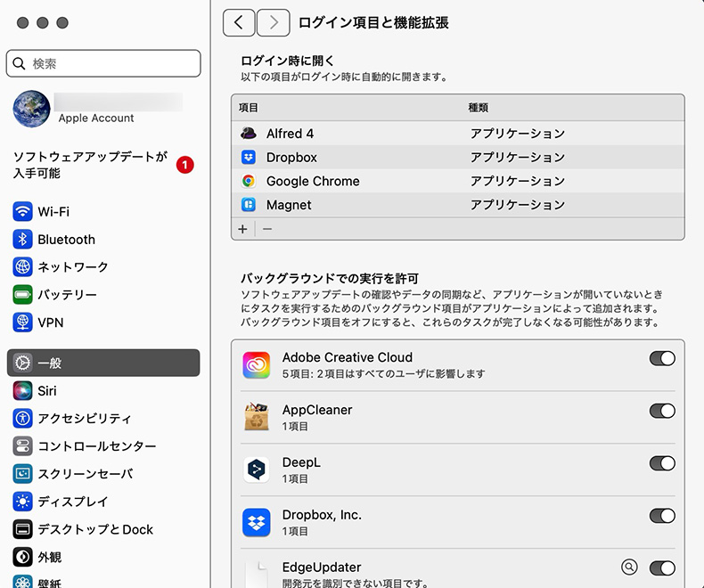The image size is (704, 588).
Task: Toggle DeepL background execution switch
Action: point(662,463)
